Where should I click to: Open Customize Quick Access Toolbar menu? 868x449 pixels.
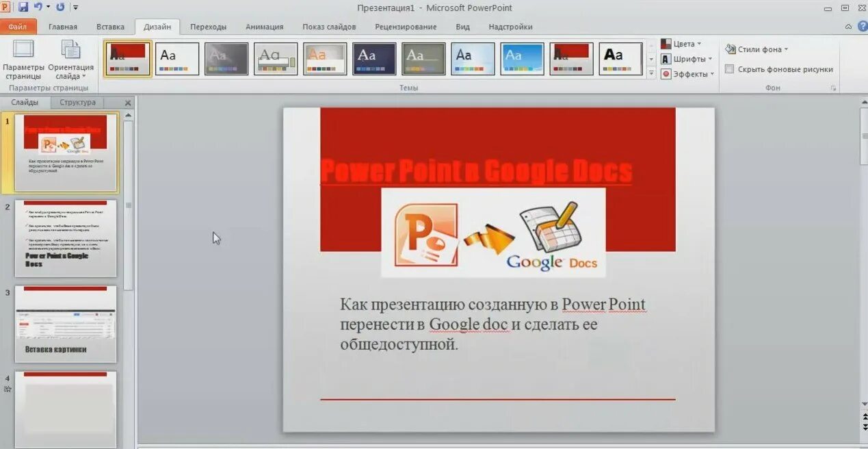tap(75, 8)
